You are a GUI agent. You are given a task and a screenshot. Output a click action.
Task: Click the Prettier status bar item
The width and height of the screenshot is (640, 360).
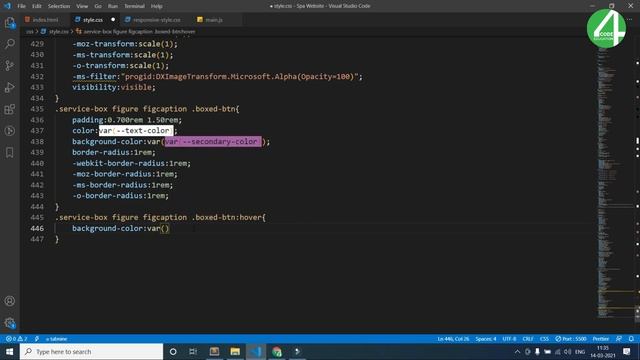coord(600,339)
